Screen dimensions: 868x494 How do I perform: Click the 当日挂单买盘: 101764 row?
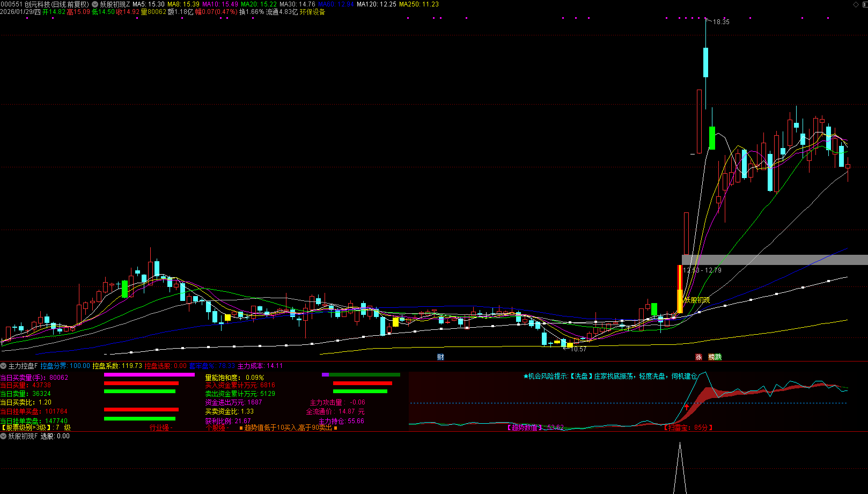(x=34, y=411)
